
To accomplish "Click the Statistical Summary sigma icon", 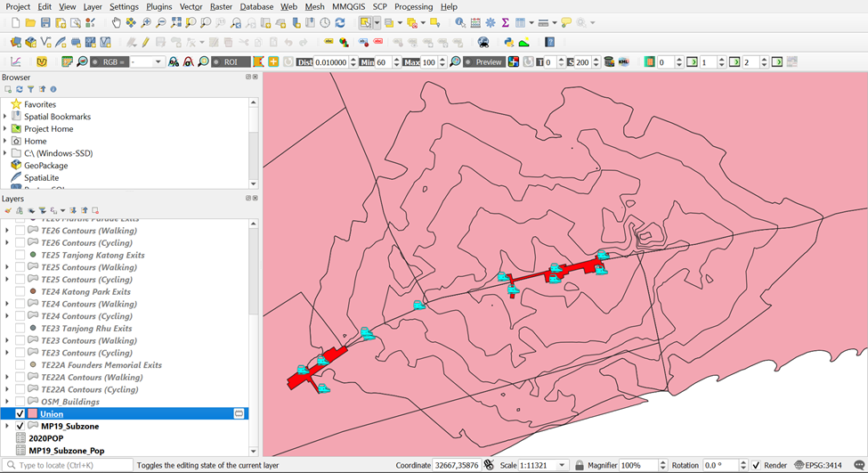I will (x=505, y=22).
